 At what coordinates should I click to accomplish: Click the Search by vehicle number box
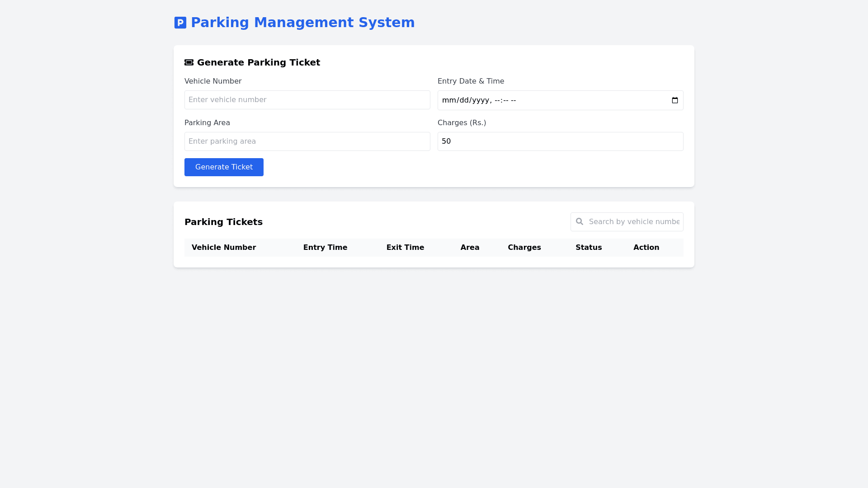[x=634, y=222]
